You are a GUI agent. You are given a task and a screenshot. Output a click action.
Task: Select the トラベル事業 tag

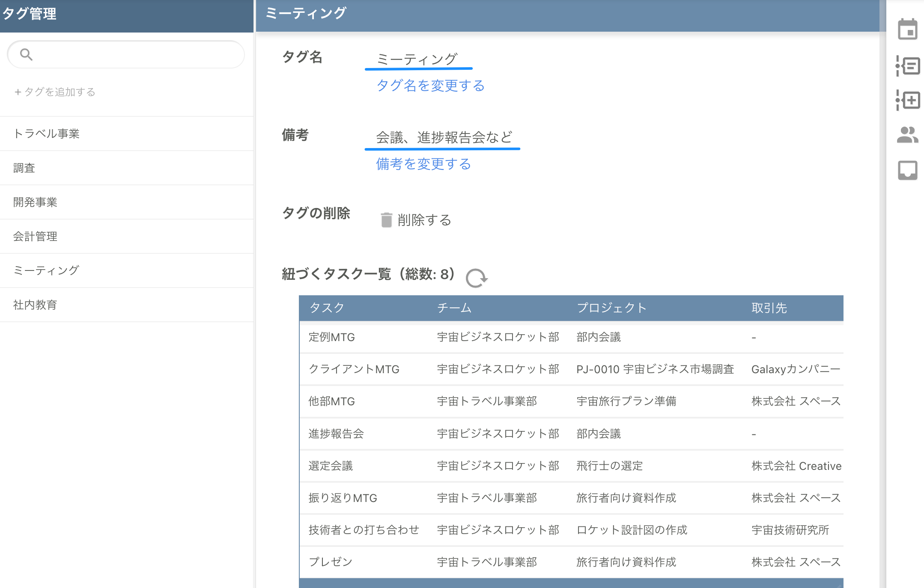coord(47,133)
